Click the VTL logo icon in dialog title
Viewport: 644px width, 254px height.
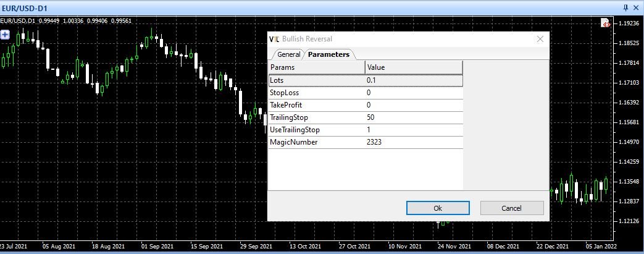(274, 39)
